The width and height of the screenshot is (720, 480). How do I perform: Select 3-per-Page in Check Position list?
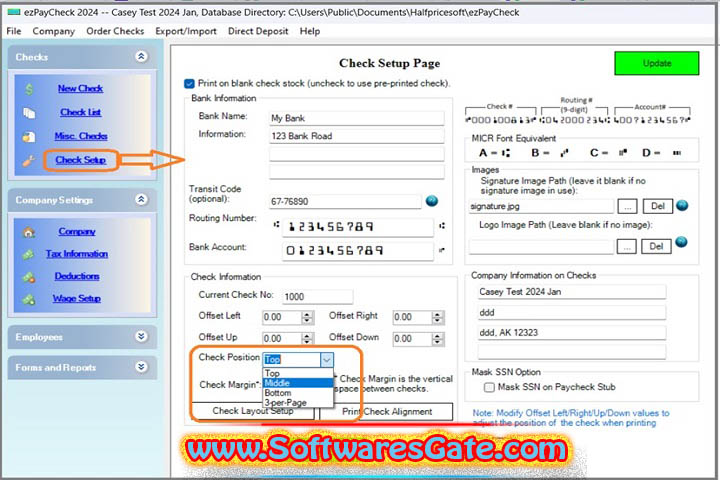298,402
